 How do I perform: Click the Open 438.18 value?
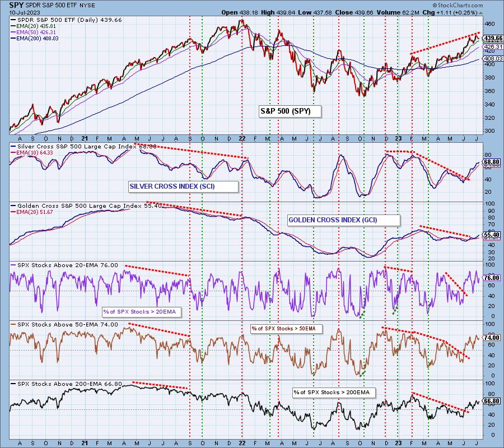(x=240, y=12)
